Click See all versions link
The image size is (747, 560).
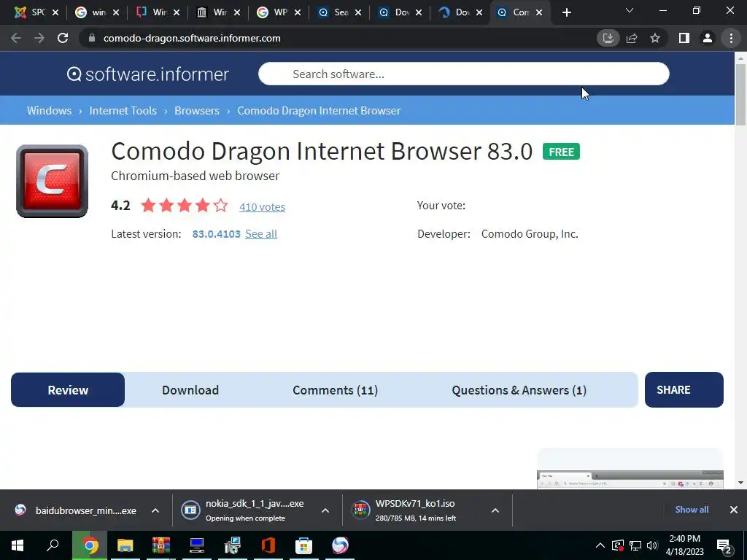click(261, 234)
